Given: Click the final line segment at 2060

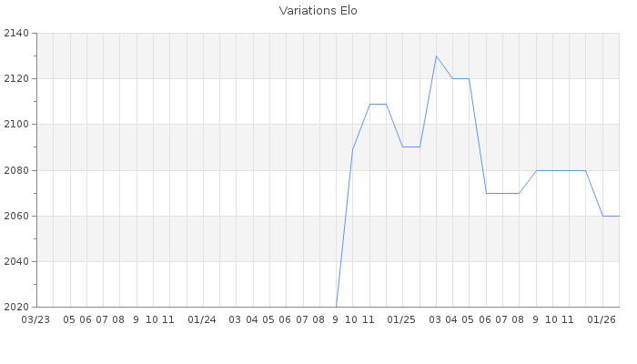Looking at the screenshot, I should tap(611, 216).
